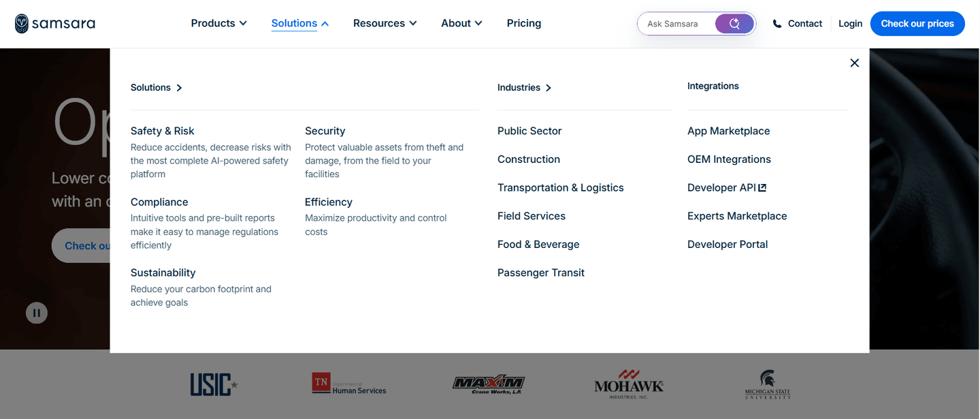Close the Solutions mega menu
The width and height of the screenshot is (980, 419).
(x=855, y=63)
